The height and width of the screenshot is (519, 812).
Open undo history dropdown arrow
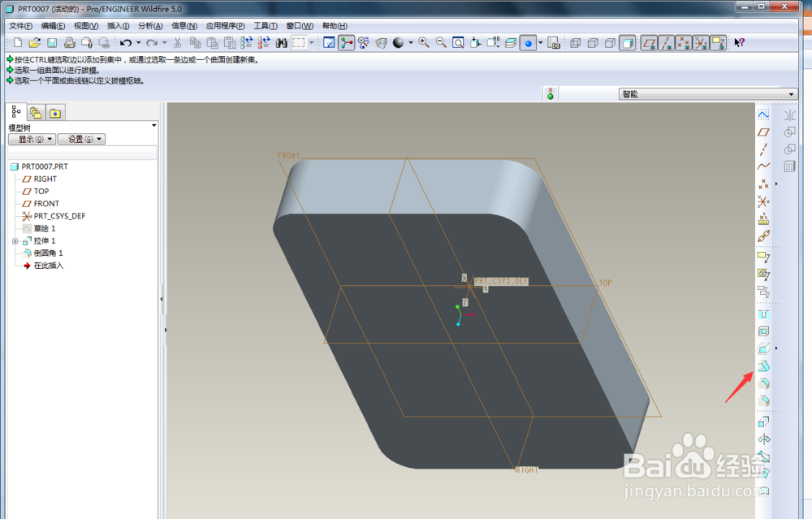pyautogui.click(x=138, y=43)
